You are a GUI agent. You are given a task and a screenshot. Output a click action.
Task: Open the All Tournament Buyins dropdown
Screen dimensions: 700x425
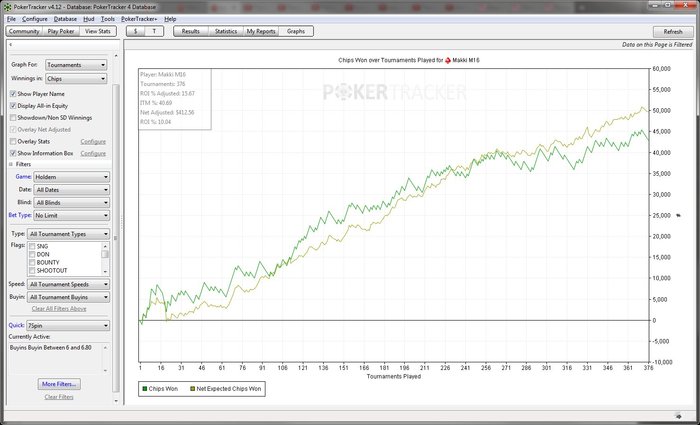(x=68, y=297)
